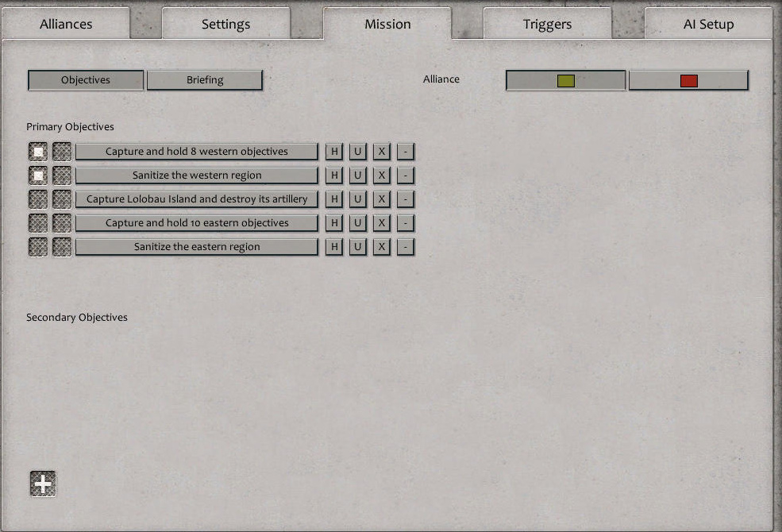
Task: Click H for Capture Lolobau Island
Action: [334, 199]
